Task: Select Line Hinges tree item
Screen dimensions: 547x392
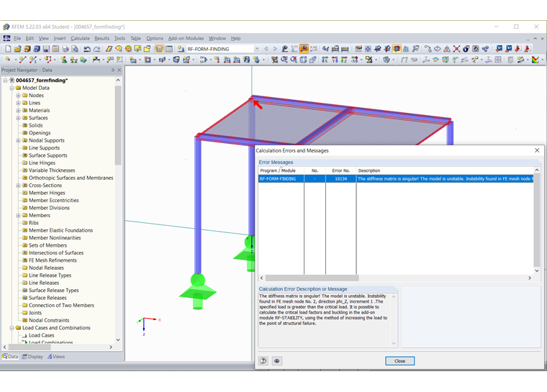Action: pos(42,163)
